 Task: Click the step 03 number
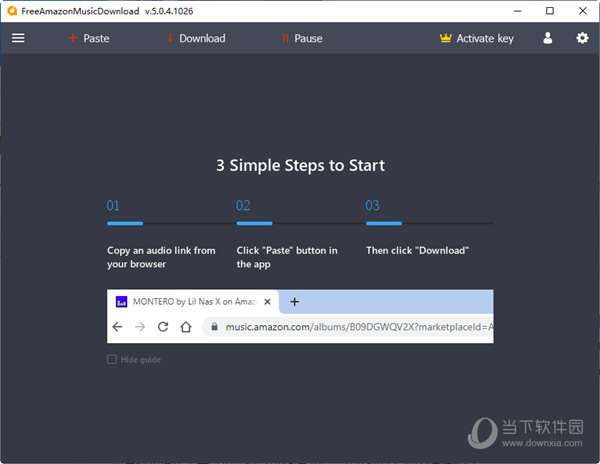(x=372, y=205)
